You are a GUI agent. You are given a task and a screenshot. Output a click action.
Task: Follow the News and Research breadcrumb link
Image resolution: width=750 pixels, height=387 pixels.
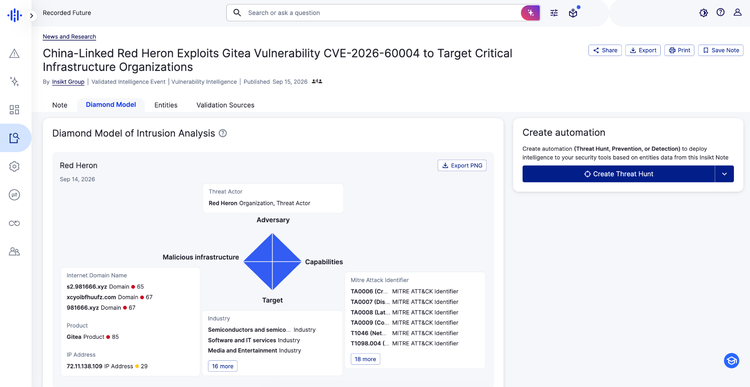click(x=69, y=37)
